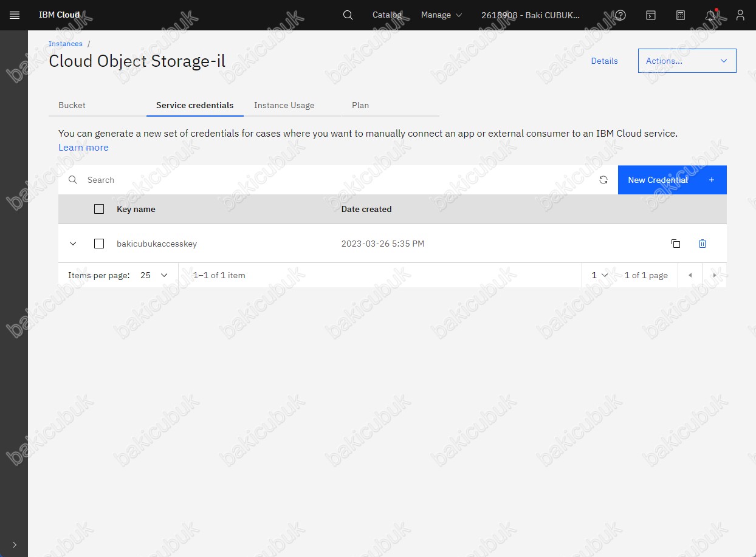Open the hamburger navigation menu

(x=15, y=15)
